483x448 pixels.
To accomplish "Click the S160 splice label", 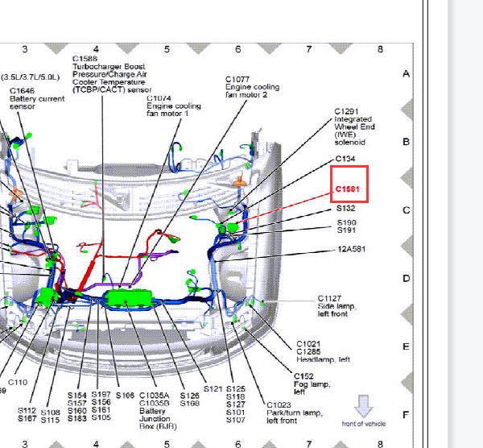I will click(x=77, y=411).
